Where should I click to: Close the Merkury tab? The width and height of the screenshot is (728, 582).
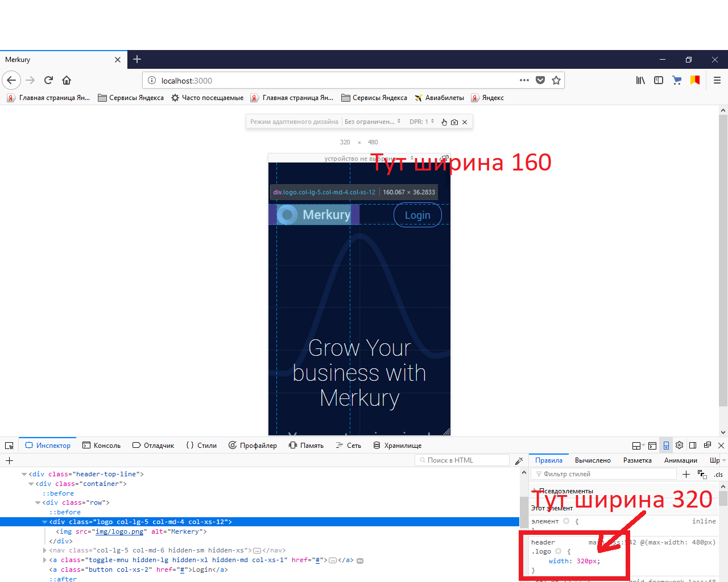pos(118,60)
